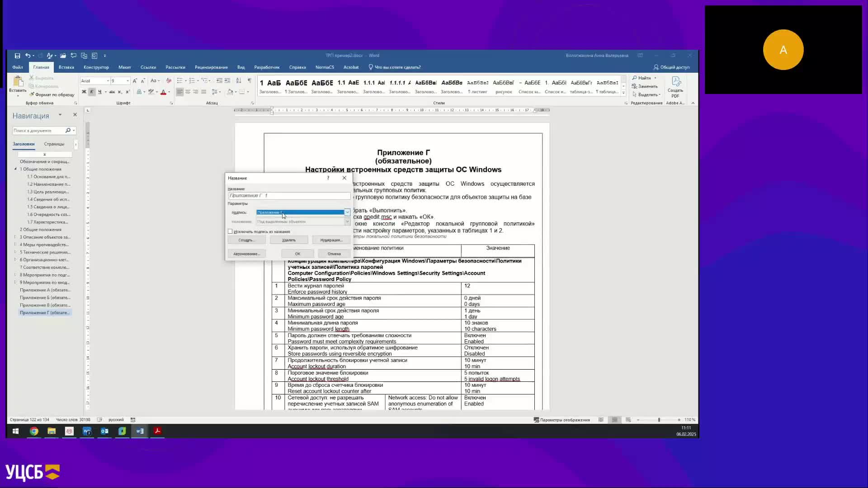
Task: Toggle show paragraph marks (¶)
Action: (249, 80)
